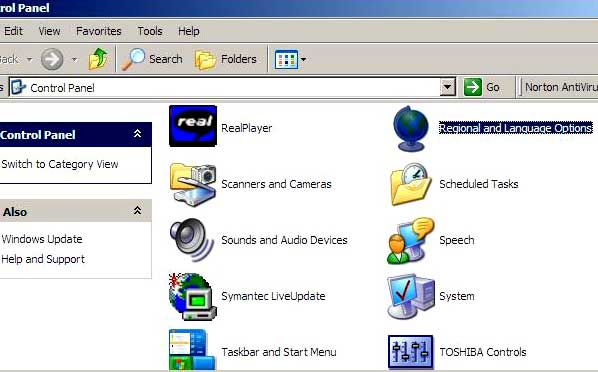598x372 pixels.
Task: Expand the Views dropdown arrow
Action: tap(303, 59)
